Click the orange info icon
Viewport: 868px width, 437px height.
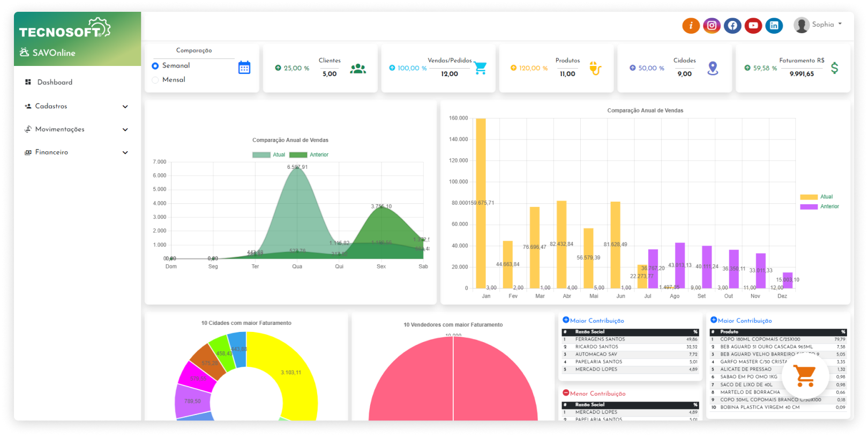(691, 25)
